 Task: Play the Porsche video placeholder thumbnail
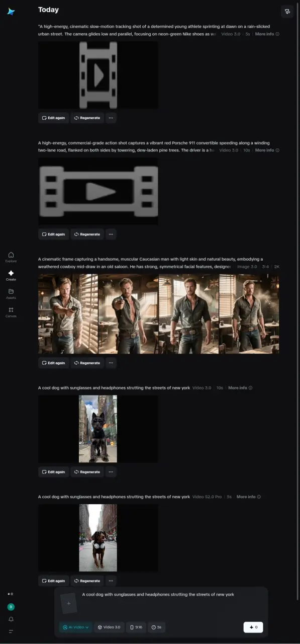pos(98,191)
